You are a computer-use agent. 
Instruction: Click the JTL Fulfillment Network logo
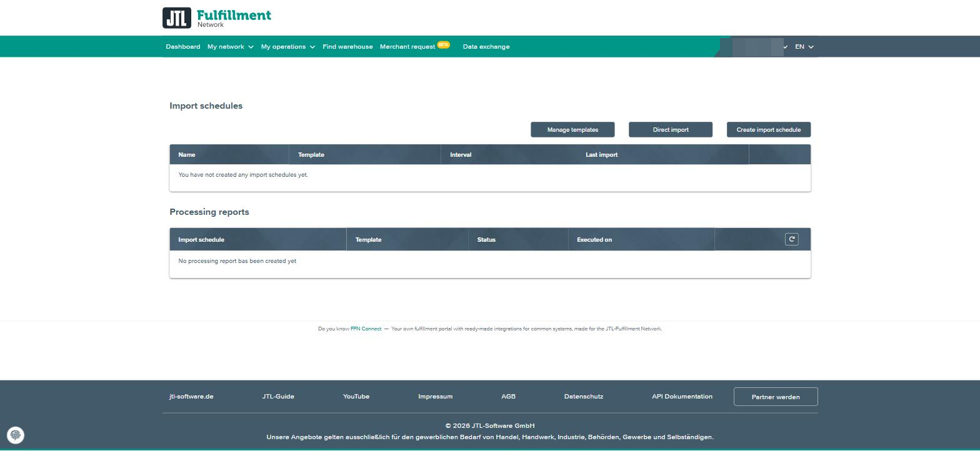(x=217, y=18)
